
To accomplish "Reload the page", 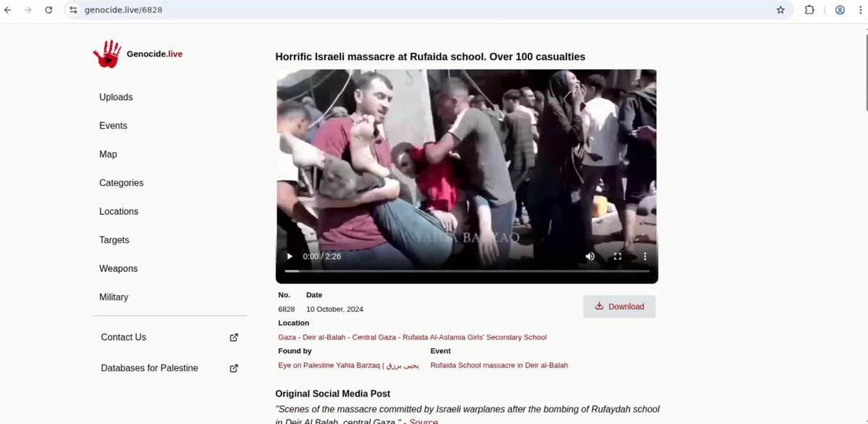I will coord(49,10).
